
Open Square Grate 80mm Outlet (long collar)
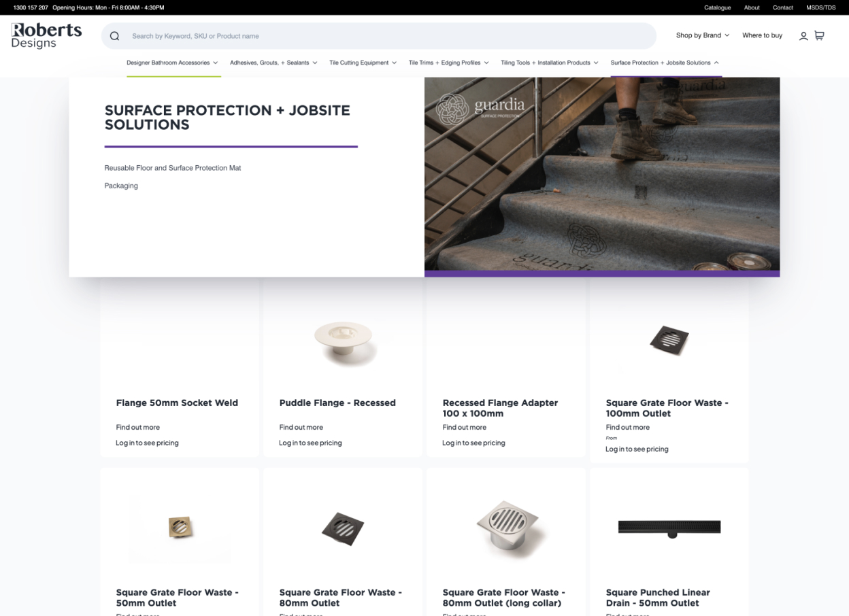503,598
